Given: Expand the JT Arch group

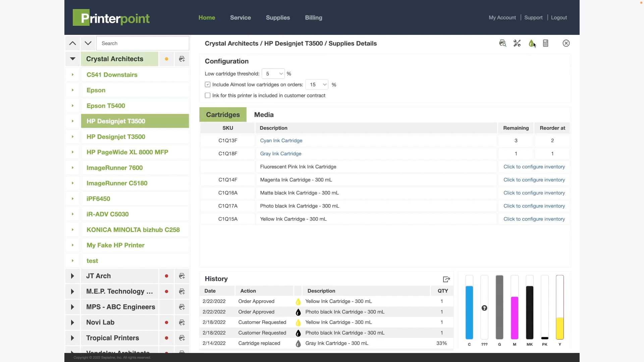Looking at the screenshot, I should point(72,276).
